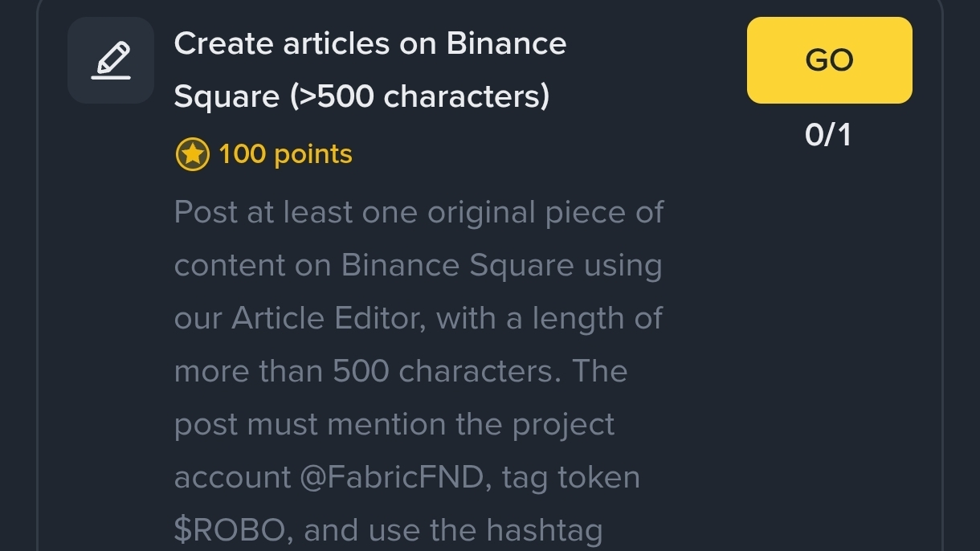Click 'tag token' text in description

pos(570,478)
